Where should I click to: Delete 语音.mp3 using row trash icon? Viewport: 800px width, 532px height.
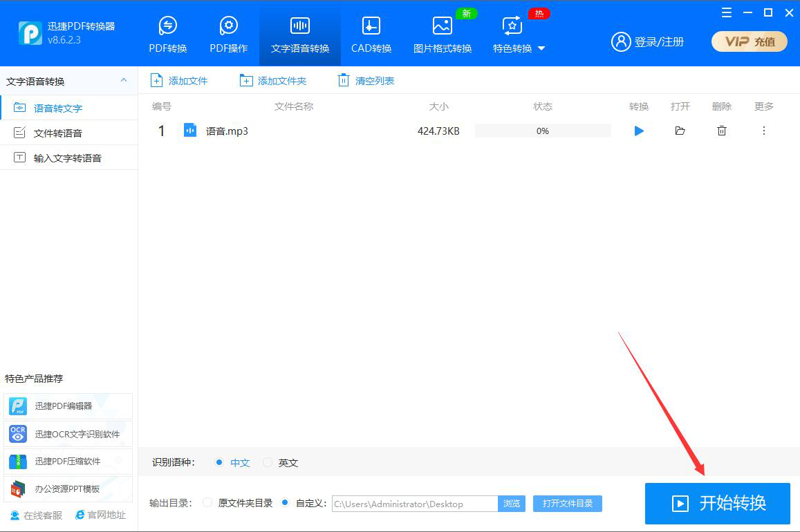pos(721,131)
